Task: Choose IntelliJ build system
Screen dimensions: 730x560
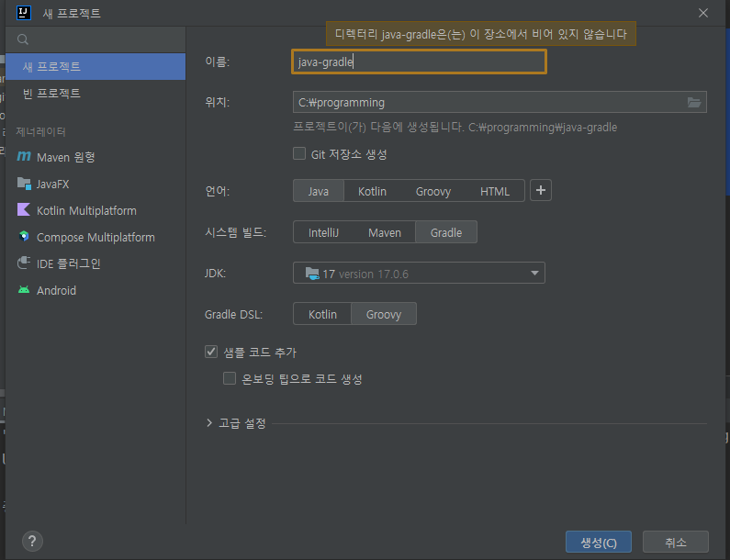Action: click(x=323, y=232)
